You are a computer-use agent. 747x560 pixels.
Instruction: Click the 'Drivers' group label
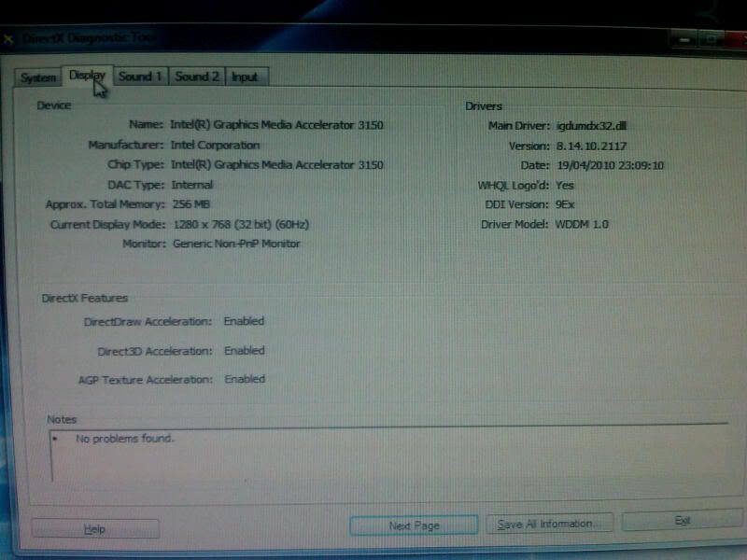484,106
